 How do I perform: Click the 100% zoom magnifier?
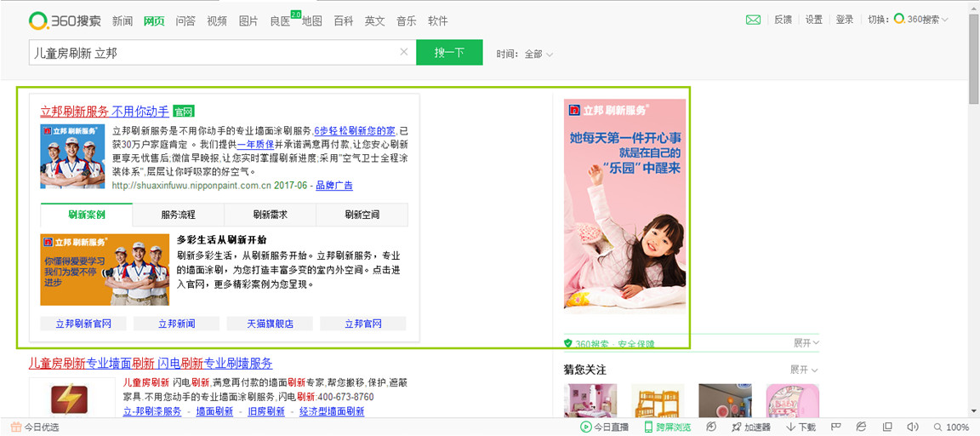tap(938, 427)
